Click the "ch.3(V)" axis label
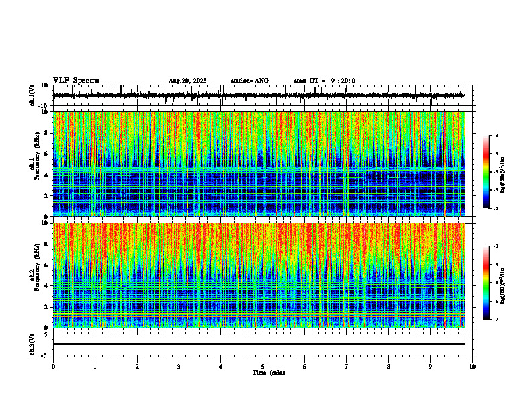This screenshot has height=411, width=532. (x=32, y=345)
